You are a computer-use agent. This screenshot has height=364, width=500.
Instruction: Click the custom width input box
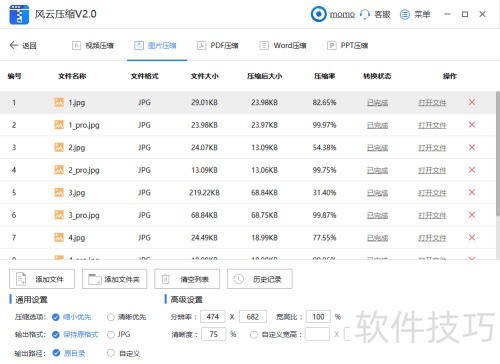317,334
